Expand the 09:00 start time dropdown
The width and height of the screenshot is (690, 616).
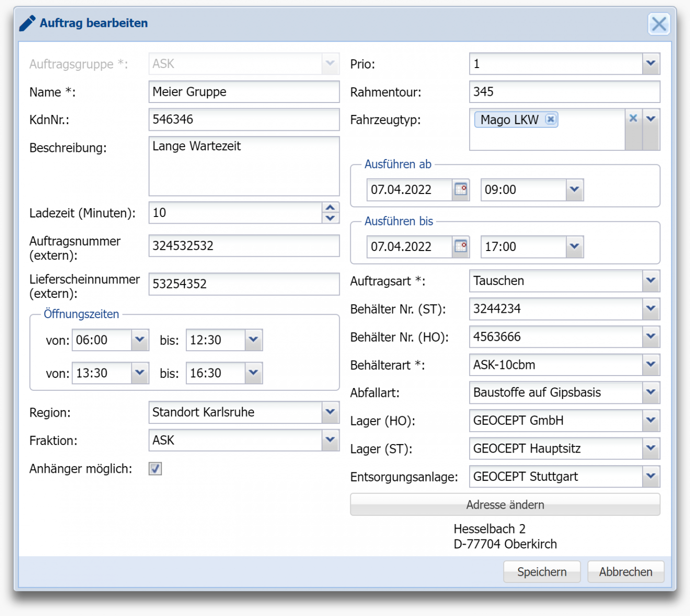575,190
